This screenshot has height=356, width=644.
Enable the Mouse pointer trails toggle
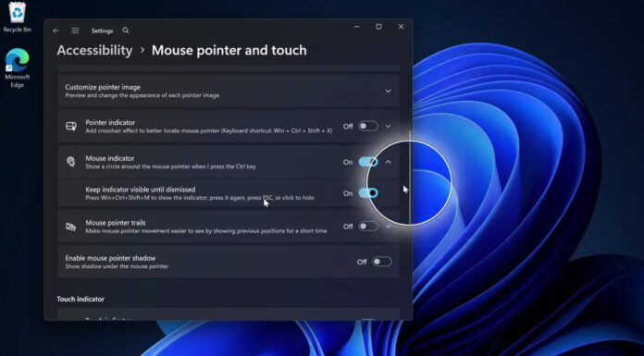[367, 227]
